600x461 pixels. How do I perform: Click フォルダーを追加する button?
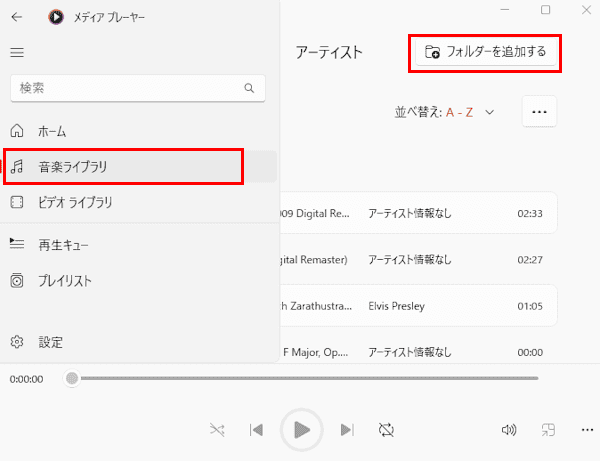point(485,52)
